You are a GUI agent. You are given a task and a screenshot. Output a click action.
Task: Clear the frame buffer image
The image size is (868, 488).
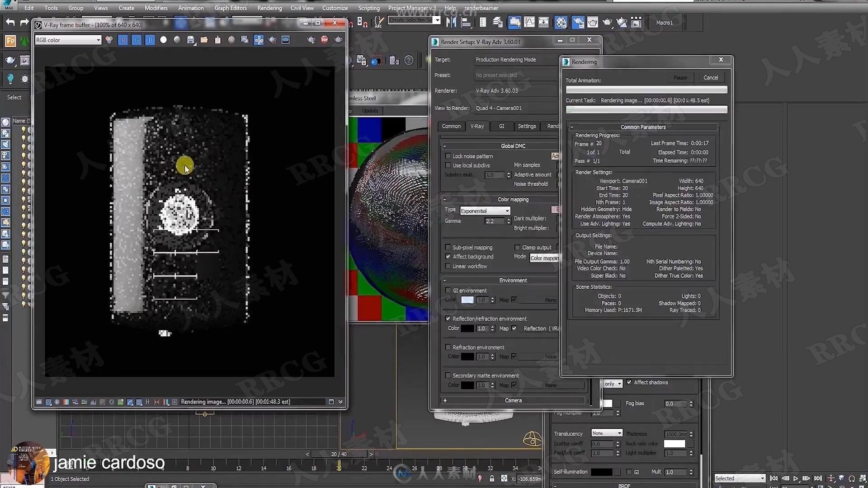(x=231, y=40)
